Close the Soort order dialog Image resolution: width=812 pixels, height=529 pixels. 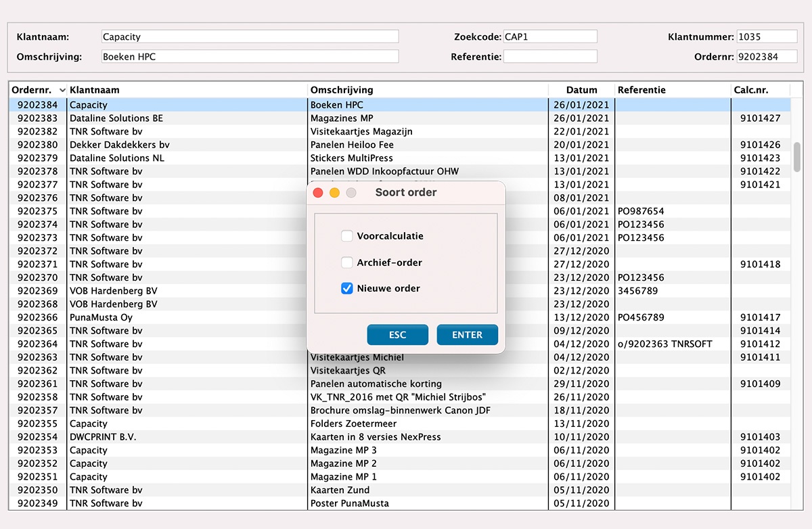(x=318, y=193)
